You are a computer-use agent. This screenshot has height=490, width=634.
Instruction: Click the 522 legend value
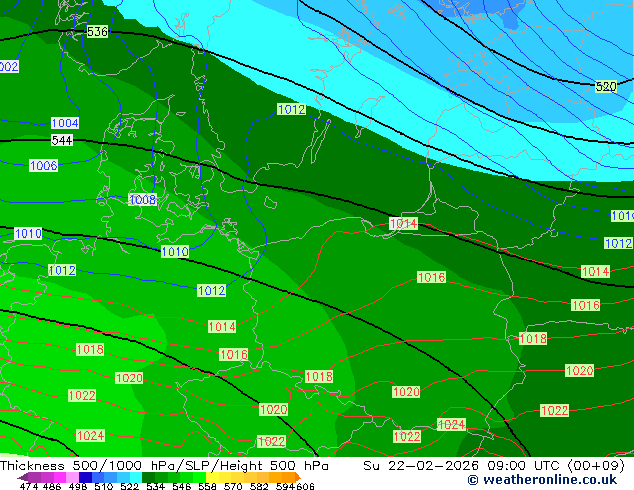[x=129, y=486]
